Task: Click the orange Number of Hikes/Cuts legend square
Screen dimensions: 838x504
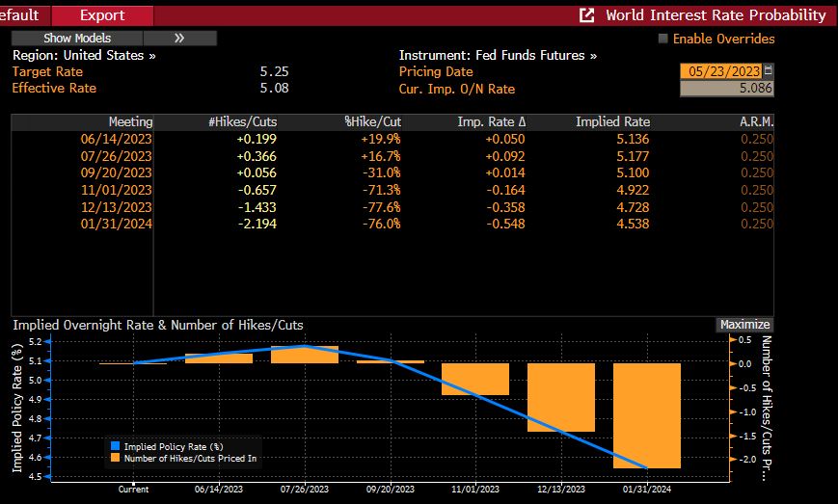Action: click(x=116, y=458)
